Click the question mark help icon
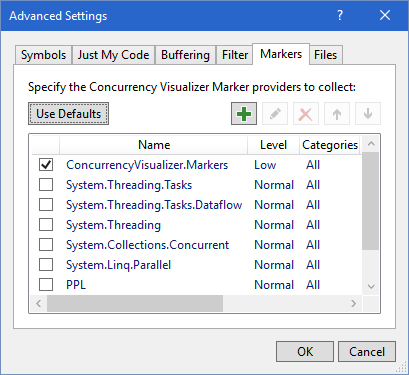 click(340, 15)
